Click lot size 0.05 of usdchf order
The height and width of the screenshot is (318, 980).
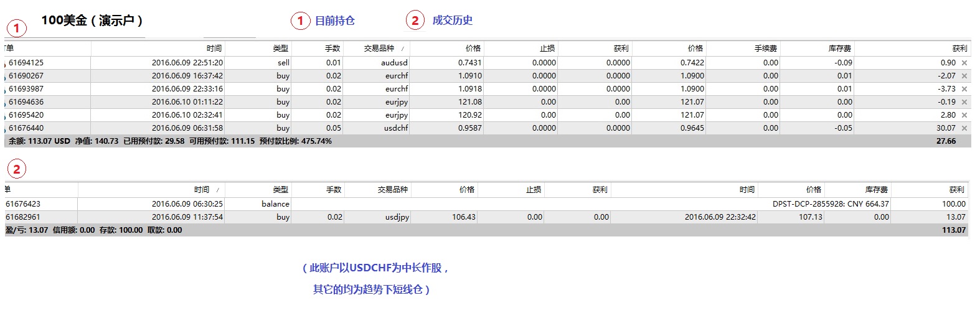click(334, 128)
